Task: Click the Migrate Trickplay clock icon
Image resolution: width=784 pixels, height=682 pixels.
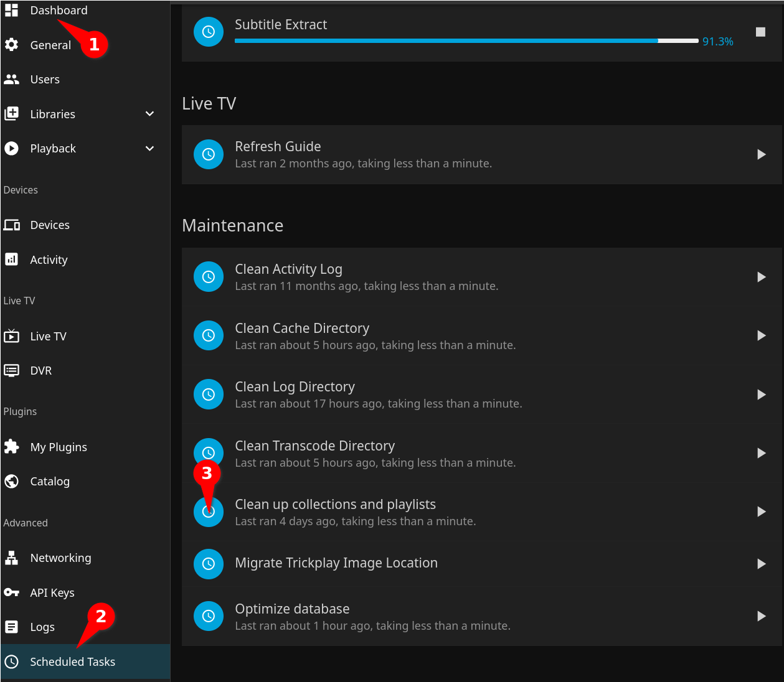Action: [x=209, y=564]
